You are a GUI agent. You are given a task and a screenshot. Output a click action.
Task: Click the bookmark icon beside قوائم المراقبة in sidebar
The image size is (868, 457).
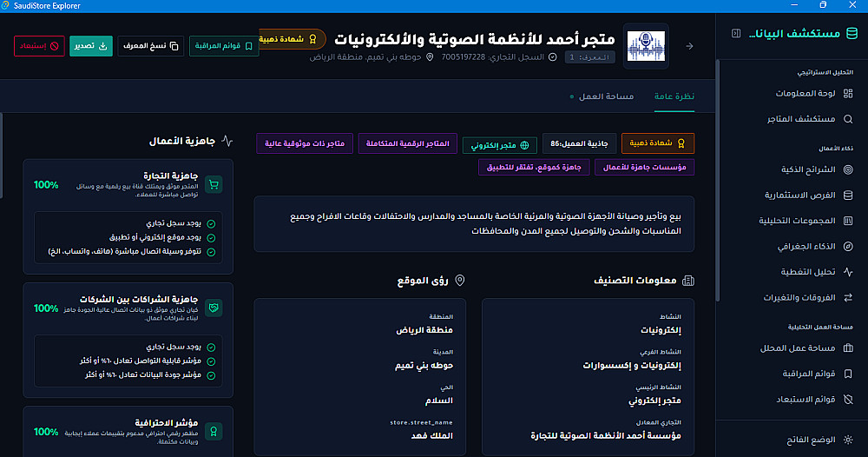pos(848,374)
